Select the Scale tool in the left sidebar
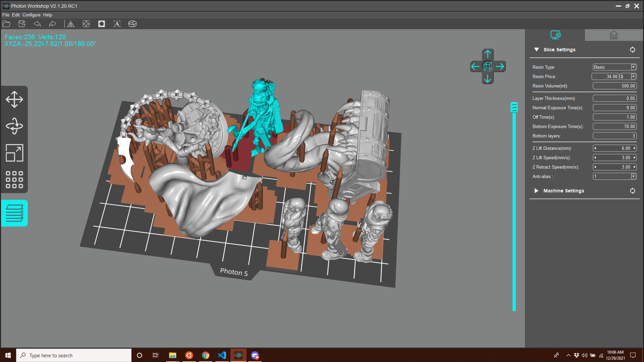The height and width of the screenshot is (362, 644). pos(14,153)
